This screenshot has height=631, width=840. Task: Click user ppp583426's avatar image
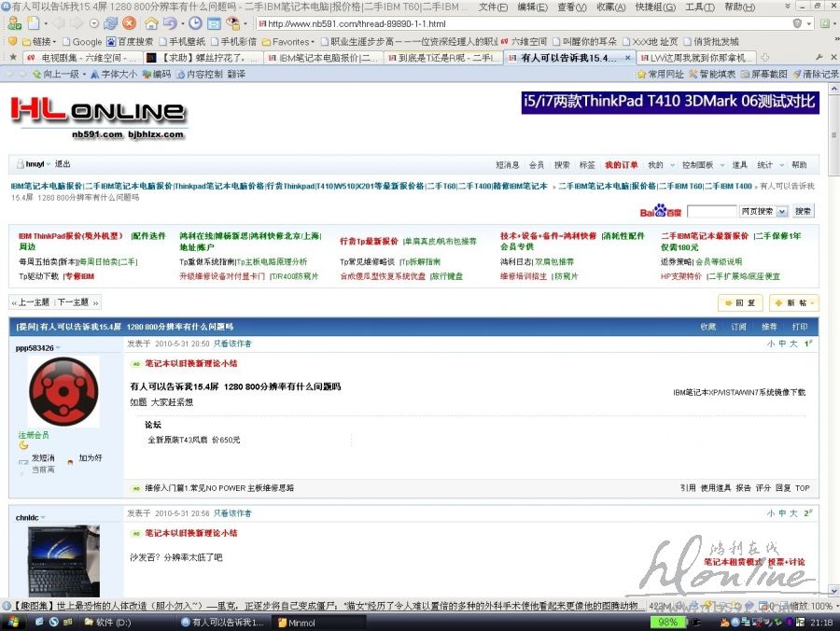63,392
